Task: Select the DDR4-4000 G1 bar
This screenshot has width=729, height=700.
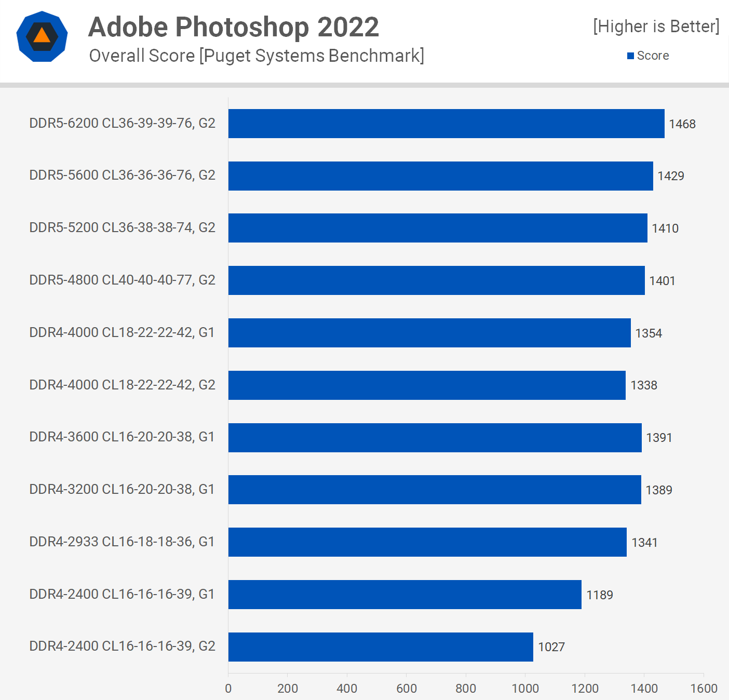Action: click(429, 333)
